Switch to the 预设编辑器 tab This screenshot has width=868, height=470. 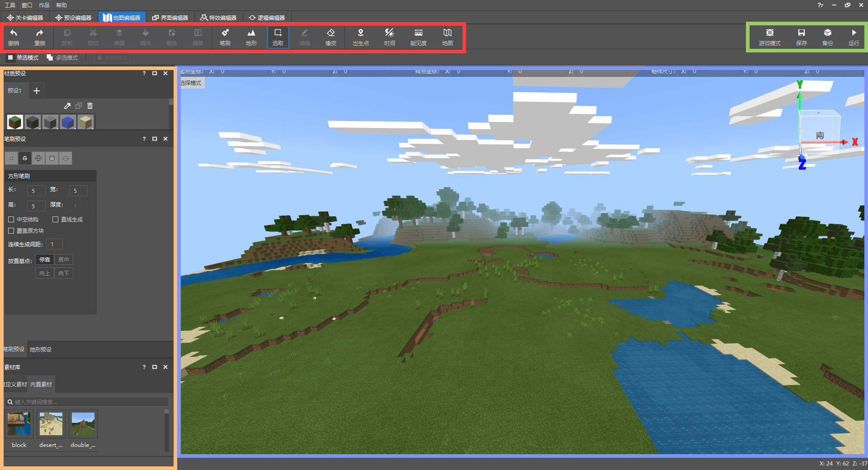pos(73,18)
